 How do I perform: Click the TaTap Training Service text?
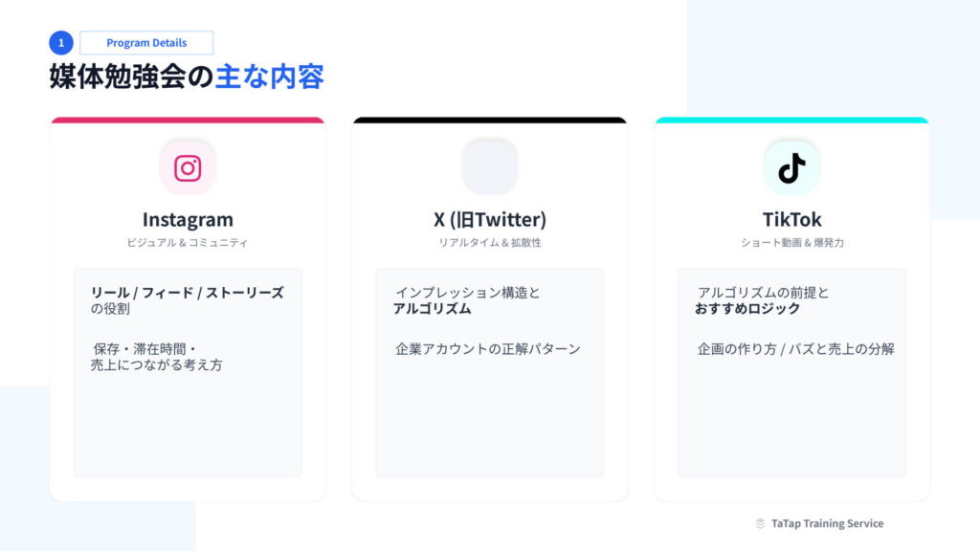pos(827,524)
